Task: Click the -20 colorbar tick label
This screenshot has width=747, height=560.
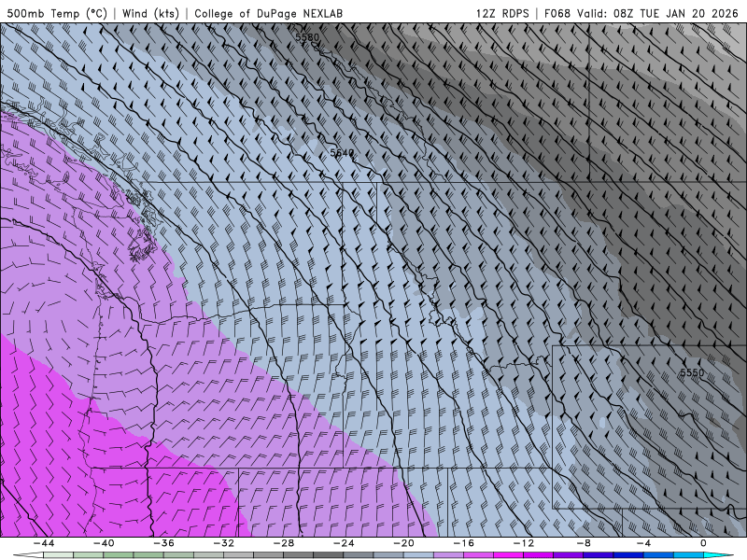Action: coord(404,543)
